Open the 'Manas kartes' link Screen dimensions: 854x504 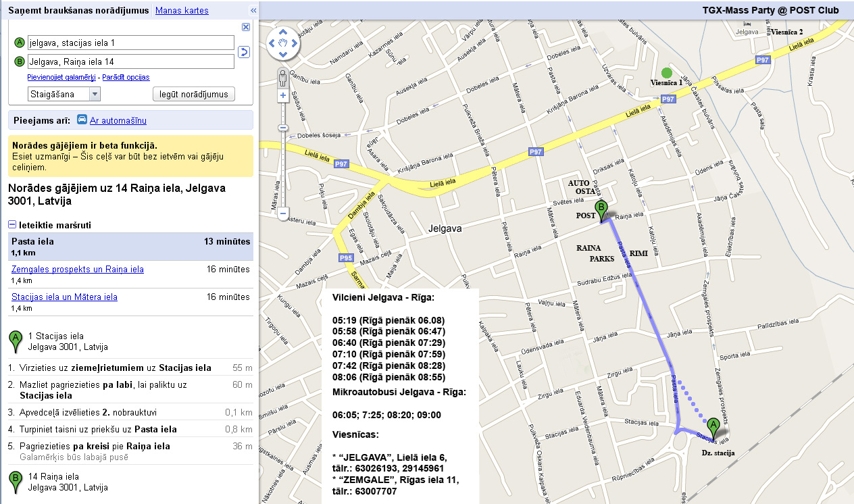182,10
